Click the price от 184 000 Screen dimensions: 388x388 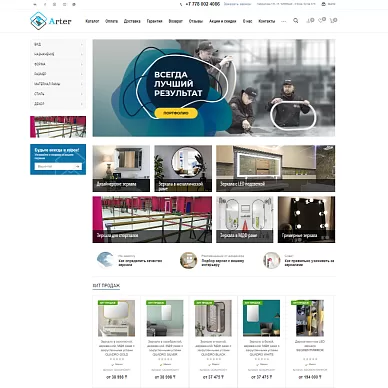tap(310, 377)
